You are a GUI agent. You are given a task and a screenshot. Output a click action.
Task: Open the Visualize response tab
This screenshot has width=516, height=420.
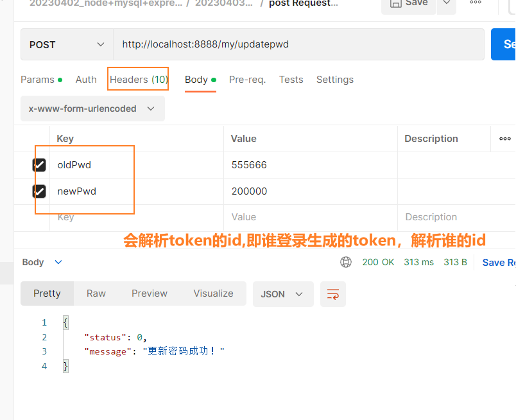coord(213,293)
